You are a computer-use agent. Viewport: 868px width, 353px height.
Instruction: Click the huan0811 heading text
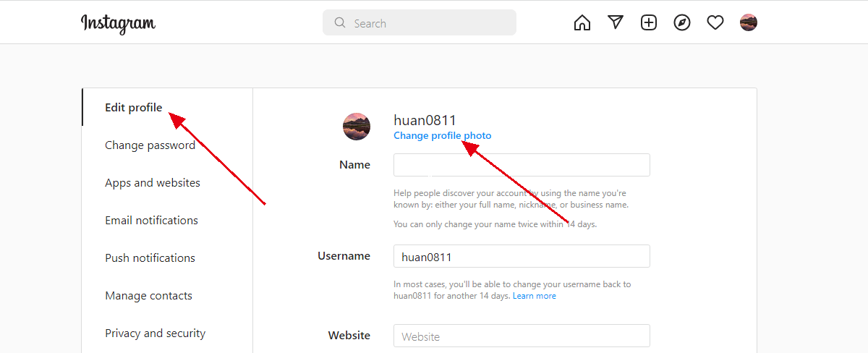[425, 120]
